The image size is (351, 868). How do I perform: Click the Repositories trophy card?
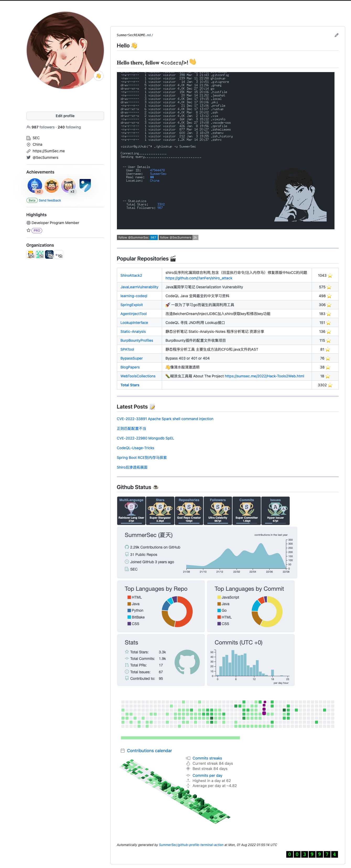[189, 511]
